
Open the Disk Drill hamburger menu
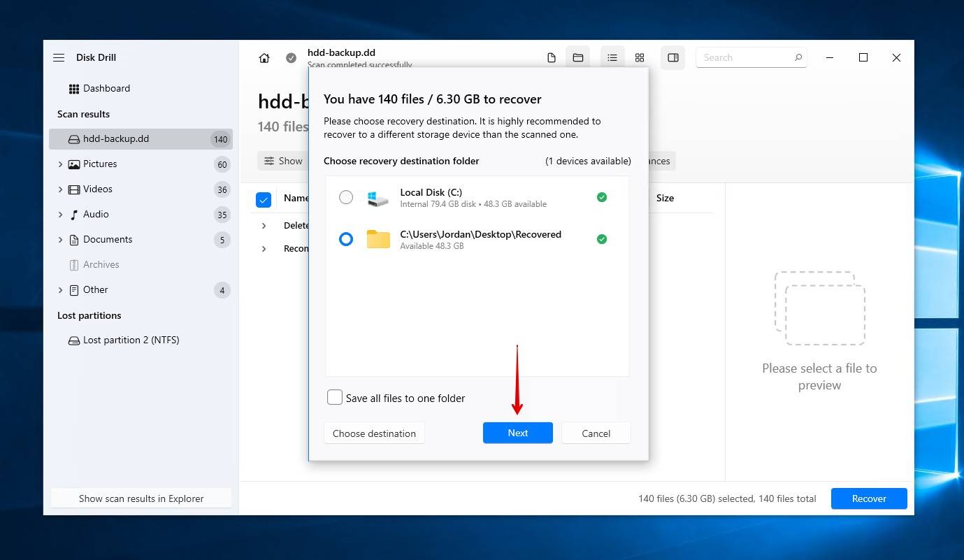[59, 57]
